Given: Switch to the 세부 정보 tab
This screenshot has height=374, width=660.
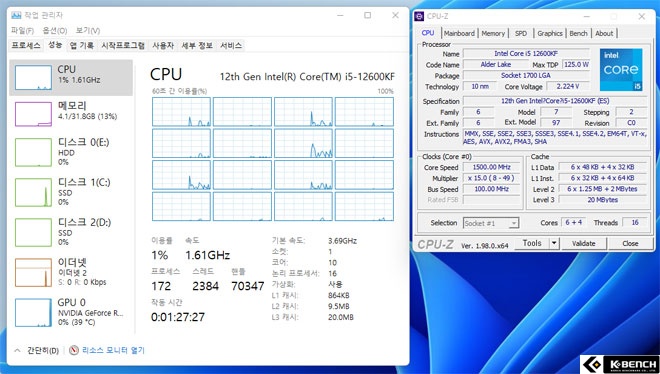Looking at the screenshot, I should [x=197, y=45].
